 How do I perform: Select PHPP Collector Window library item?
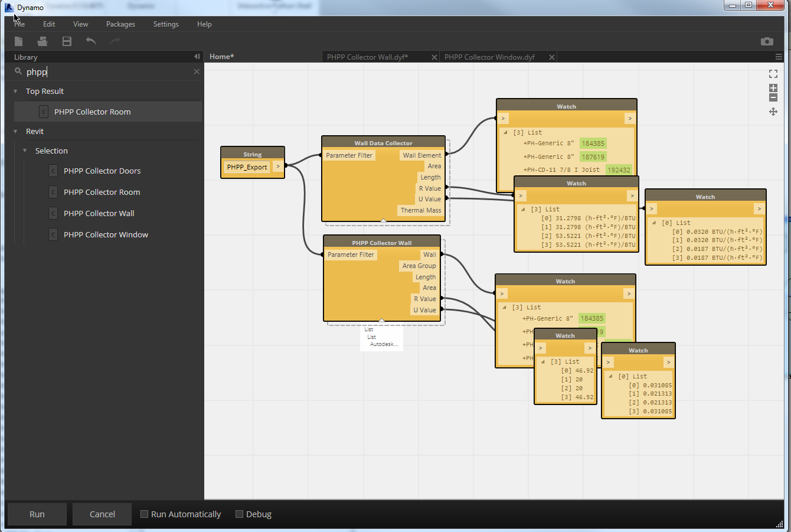click(x=106, y=234)
